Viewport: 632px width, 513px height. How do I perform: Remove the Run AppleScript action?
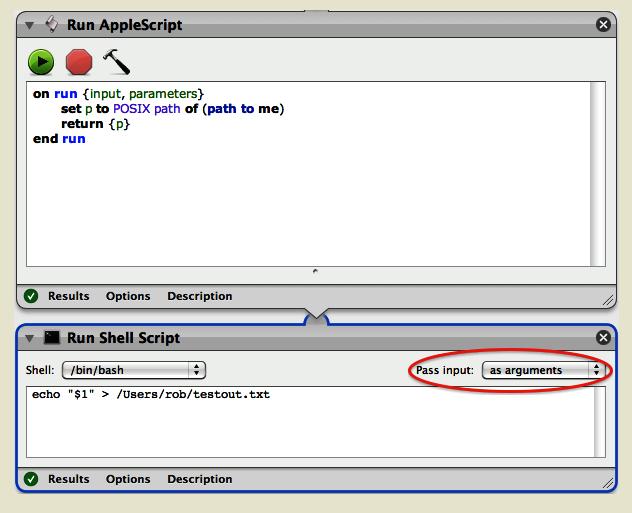click(x=603, y=25)
